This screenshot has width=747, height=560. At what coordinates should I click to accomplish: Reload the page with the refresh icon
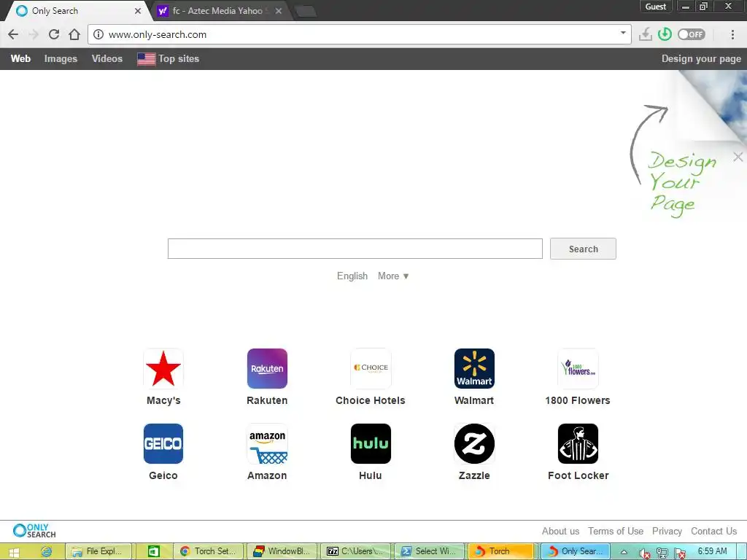(x=54, y=34)
